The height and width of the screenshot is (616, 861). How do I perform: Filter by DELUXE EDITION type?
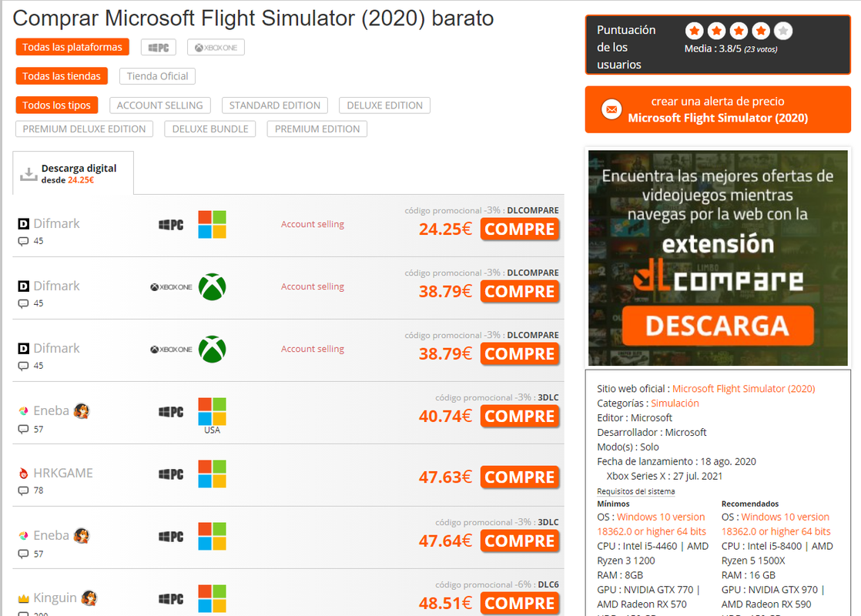pyautogui.click(x=384, y=105)
